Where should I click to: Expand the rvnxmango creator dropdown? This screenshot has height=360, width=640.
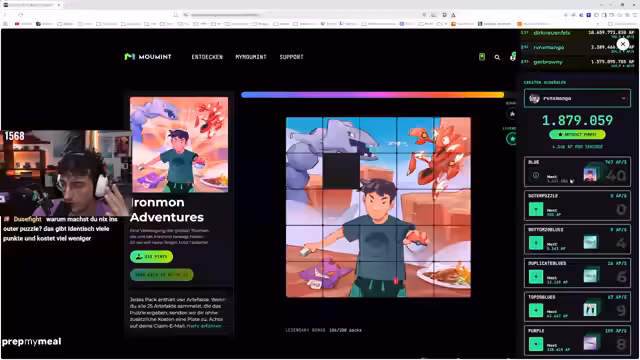[x=577, y=98]
